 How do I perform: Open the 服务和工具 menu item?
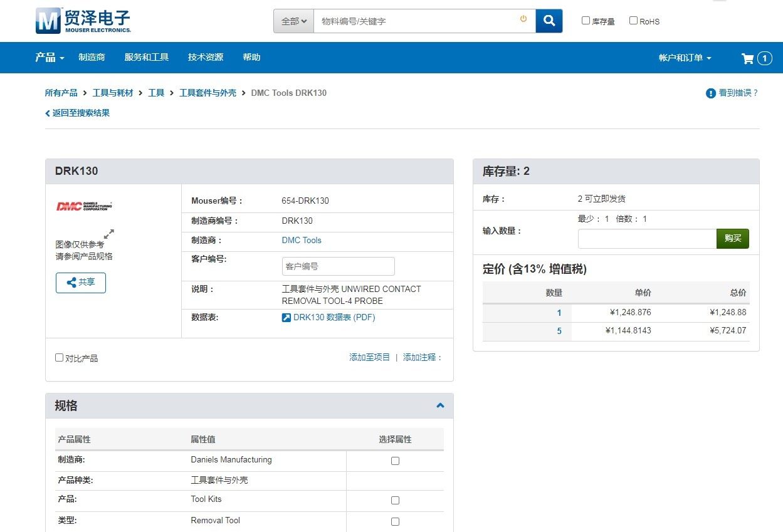(x=147, y=57)
